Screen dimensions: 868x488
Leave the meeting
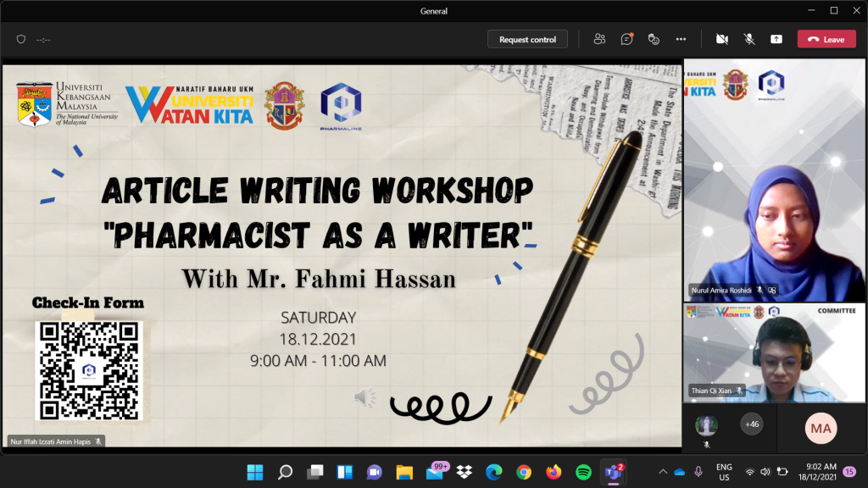pyautogui.click(x=826, y=39)
